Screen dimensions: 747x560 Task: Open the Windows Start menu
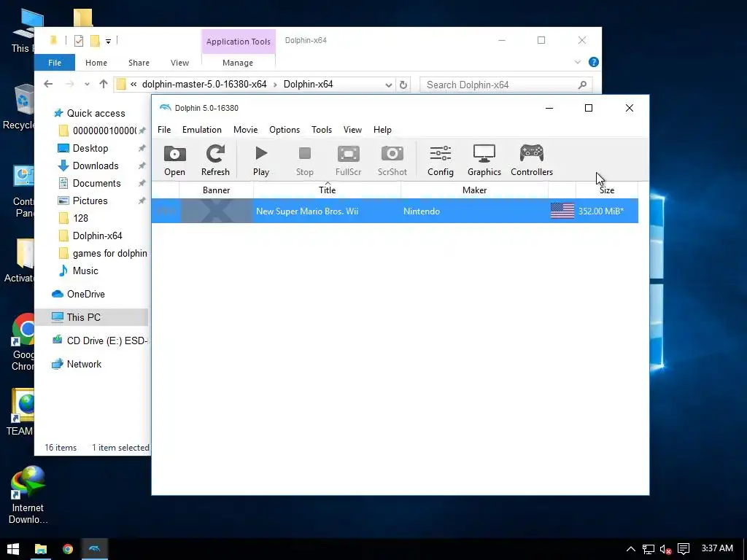pos(13,548)
